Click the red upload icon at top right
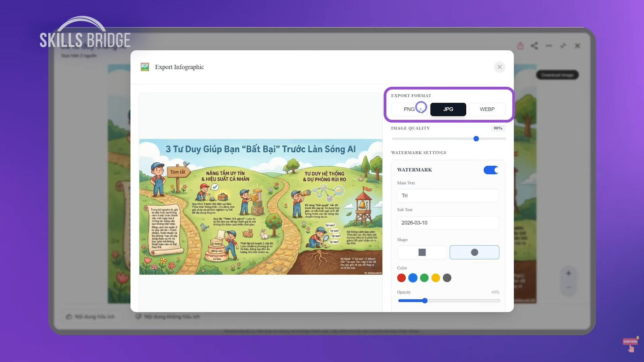644x362 pixels. 520,46
